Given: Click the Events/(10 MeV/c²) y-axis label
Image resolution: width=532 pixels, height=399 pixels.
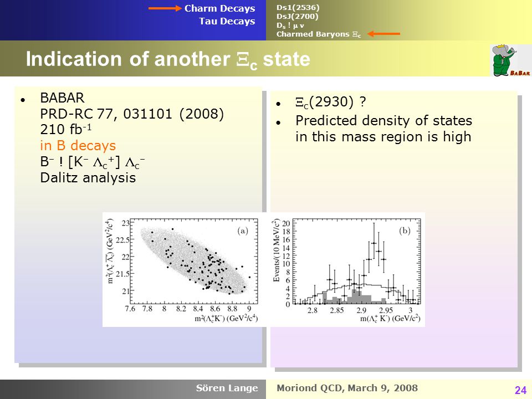Looking at the screenshot, I should point(277,250).
